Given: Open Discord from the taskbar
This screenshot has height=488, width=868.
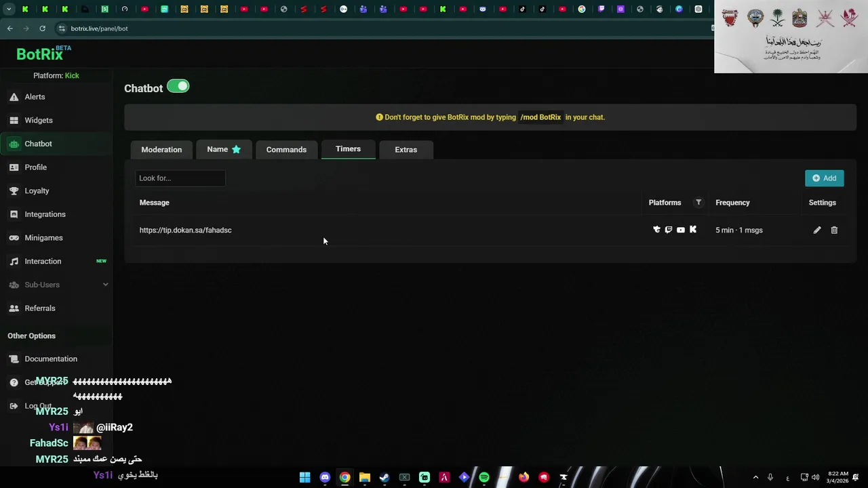Looking at the screenshot, I should [x=325, y=478].
